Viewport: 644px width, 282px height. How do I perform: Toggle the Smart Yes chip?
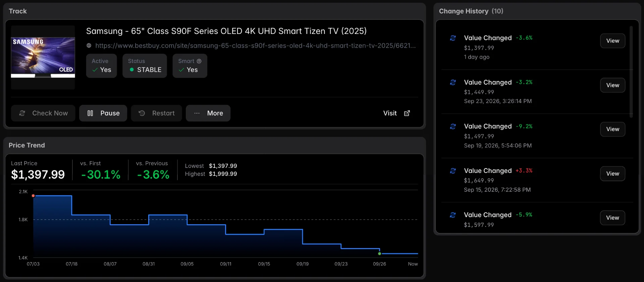(190, 66)
